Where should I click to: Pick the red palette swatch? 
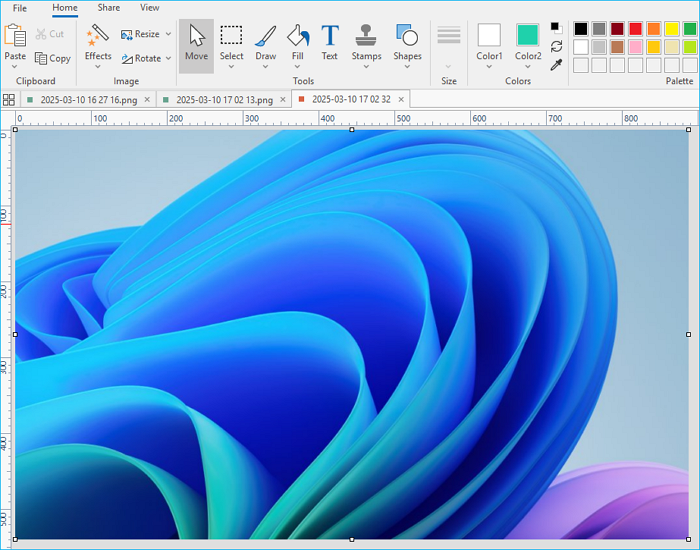pyautogui.click(x=635, y=29)
